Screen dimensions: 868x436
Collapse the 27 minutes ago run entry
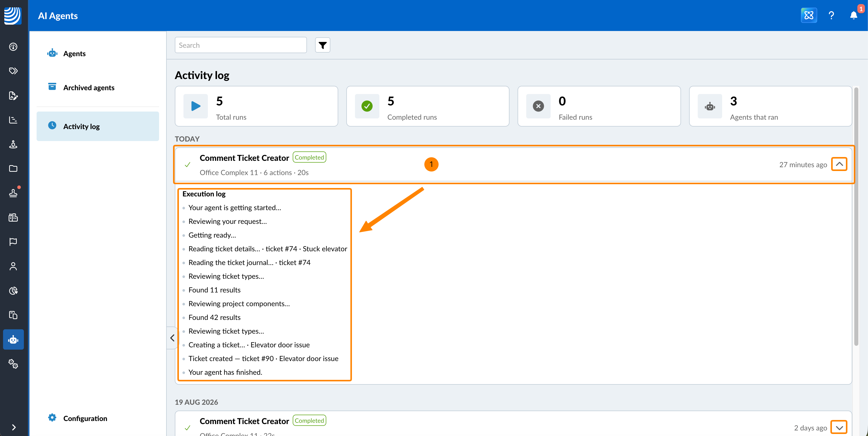tap(839, 164)
